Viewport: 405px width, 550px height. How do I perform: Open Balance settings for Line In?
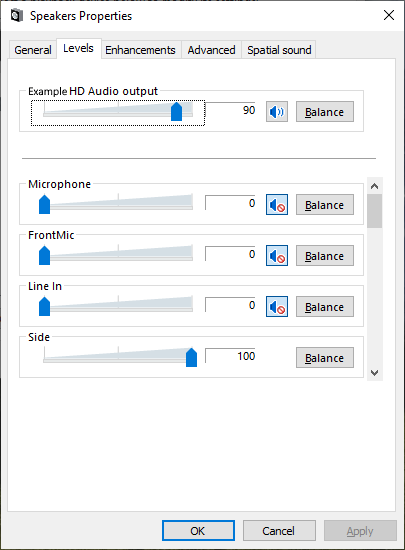tap(325, 307)
